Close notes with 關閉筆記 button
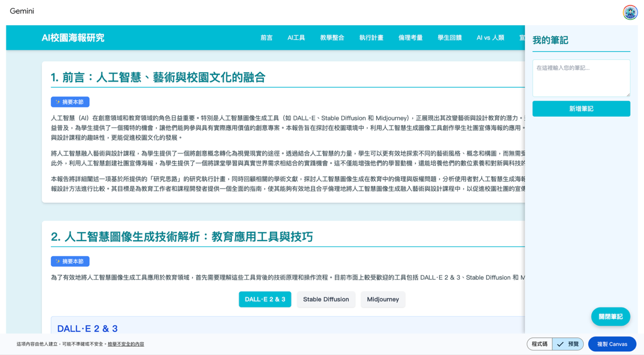Screen dimensions: 644x355 tap(610, 317)
